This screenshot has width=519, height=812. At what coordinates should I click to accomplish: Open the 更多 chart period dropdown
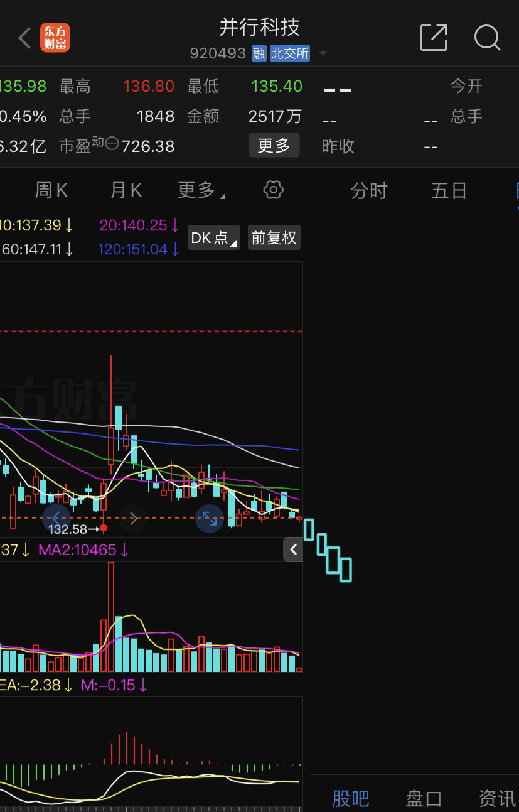[x=201, y=190]
